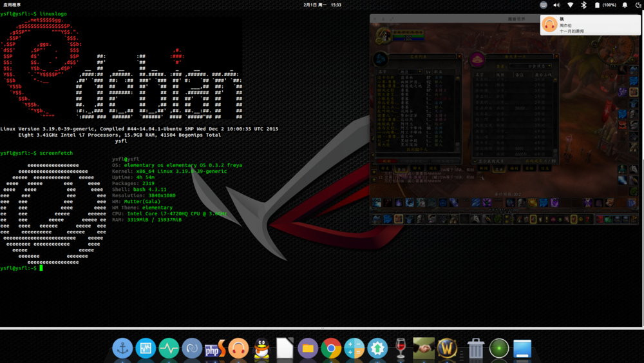
Task: Open the Files folder icon in dock
Action: pyautogui.click(x=308, y=348)
